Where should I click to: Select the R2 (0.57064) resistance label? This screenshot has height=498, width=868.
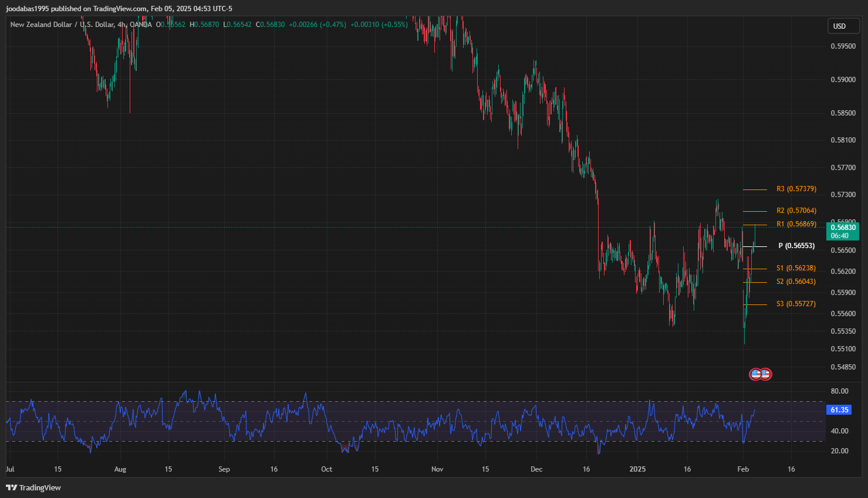(x=796, y=211)
